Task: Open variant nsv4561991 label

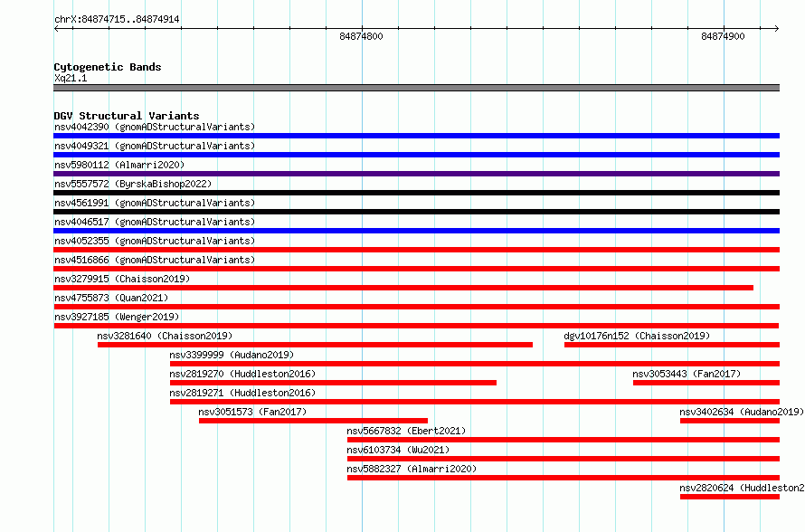Action: tap(155, 203)
